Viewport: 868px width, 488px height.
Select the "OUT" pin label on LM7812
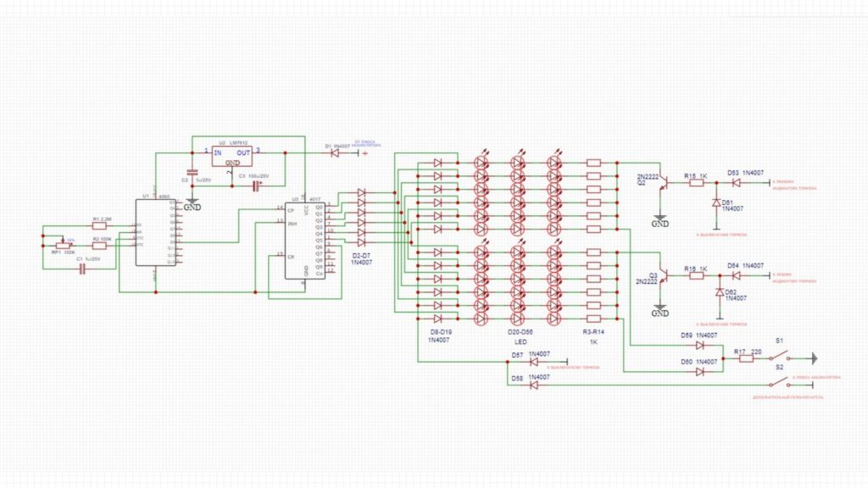click(243, 152)
